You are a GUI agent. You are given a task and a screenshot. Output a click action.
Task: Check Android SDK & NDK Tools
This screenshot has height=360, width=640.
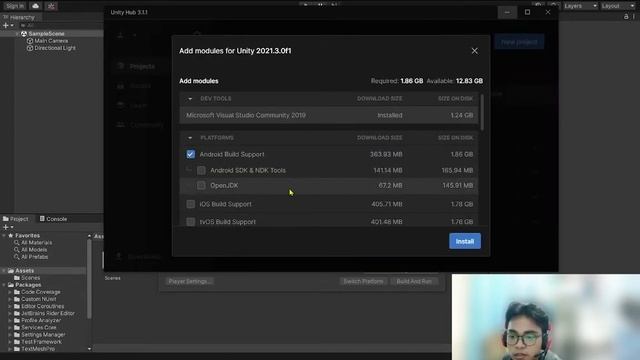[x=201, y=170]
